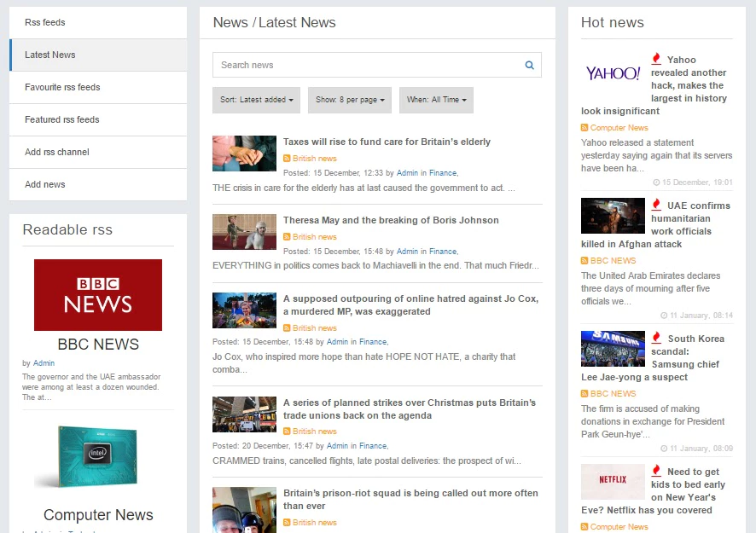756x533 pixels.
Task: Select Rss feeds in the sidebar menu
Action: [45, 22]
